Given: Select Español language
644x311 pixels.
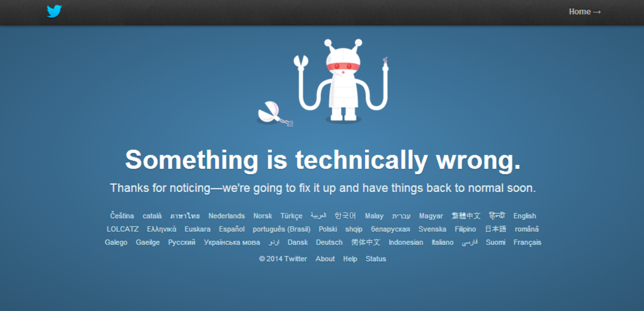Looking at the screenshot, I should tap(232, 229).
